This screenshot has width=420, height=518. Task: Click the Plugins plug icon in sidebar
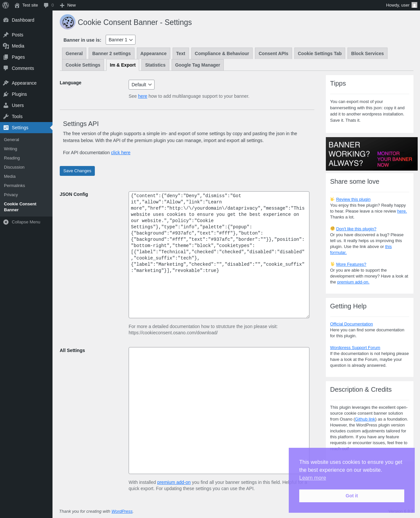(x=6, y=94)
